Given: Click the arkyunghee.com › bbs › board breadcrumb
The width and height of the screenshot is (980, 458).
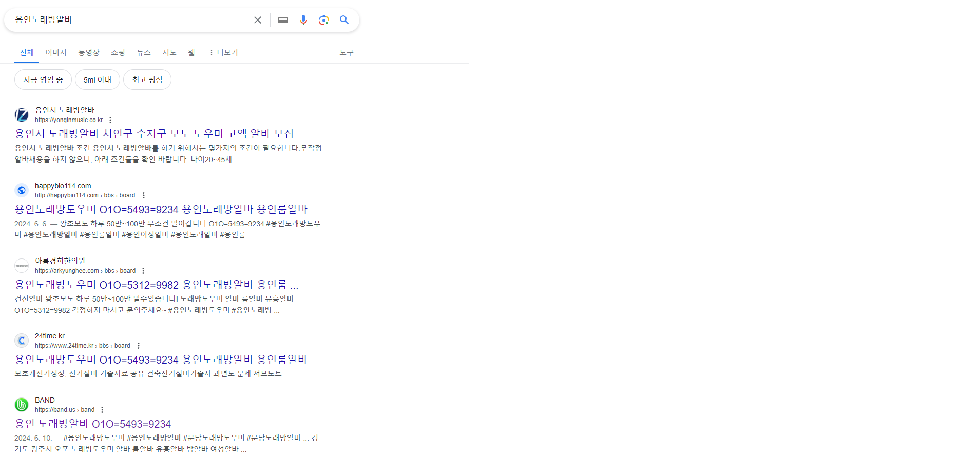Looking at the screenshot, I should pos(85,271).
